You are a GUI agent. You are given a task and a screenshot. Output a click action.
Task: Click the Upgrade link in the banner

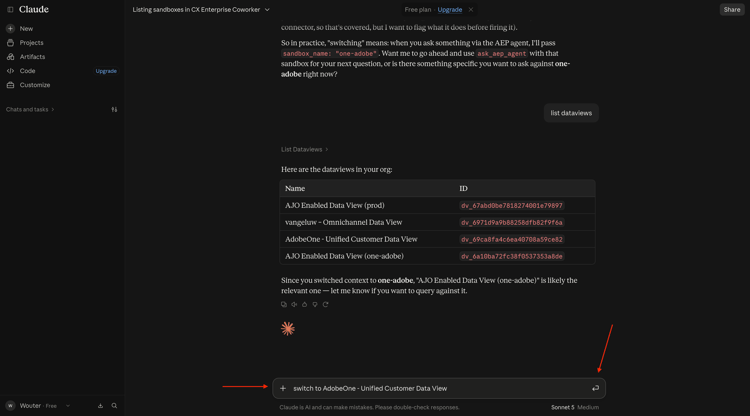pyautogui.click(x=450, y=10)
